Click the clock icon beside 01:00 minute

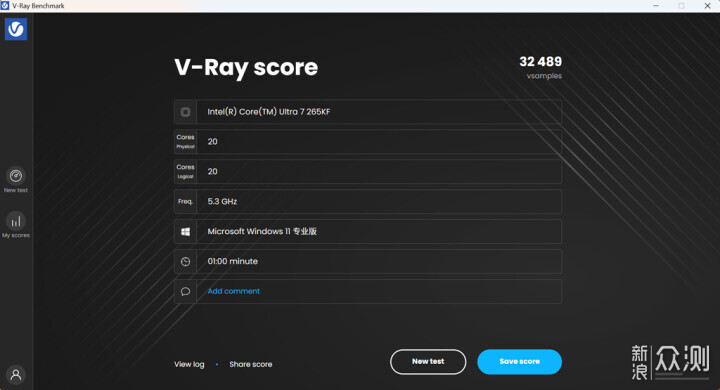click(x=186, y=261)
